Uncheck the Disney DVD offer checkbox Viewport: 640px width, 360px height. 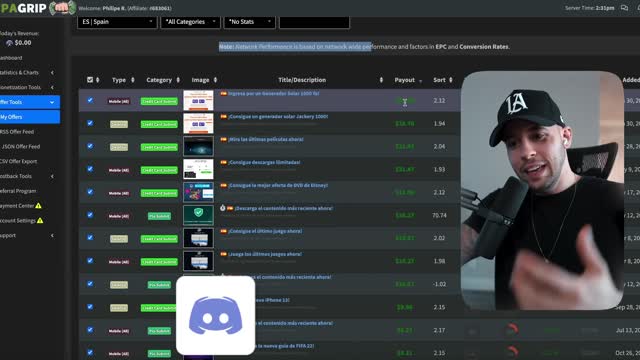click(90, 192)
